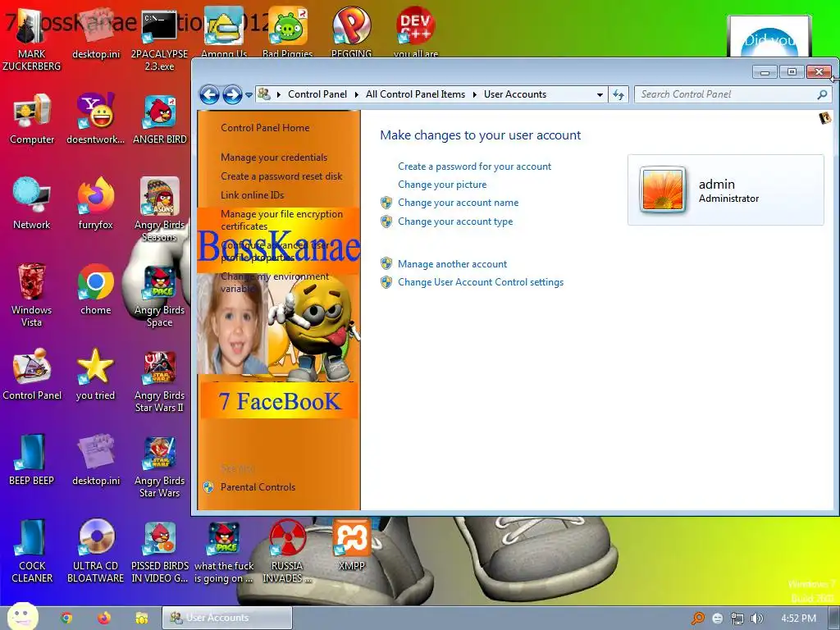Image resolution: width=840 pixels, height=630 pixels.
Task: Click the admin account flower picture
Action: pyautogui.click(x=663, y=189)
